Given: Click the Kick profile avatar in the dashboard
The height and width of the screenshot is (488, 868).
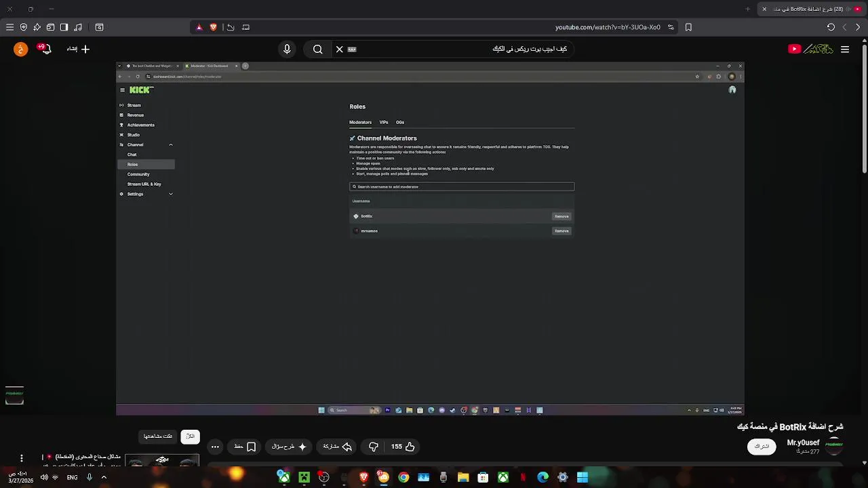Looking at the screenshot, I should point(732,89).
